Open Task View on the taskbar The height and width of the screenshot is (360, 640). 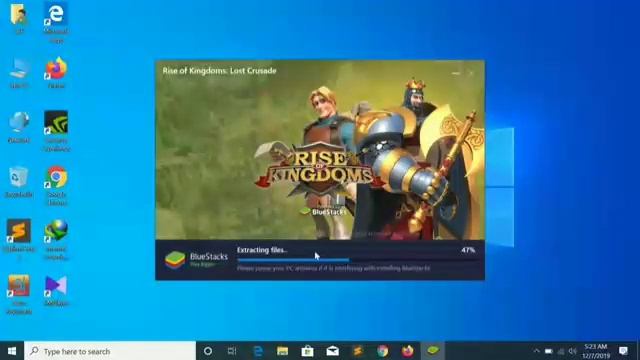pos(232,351)
